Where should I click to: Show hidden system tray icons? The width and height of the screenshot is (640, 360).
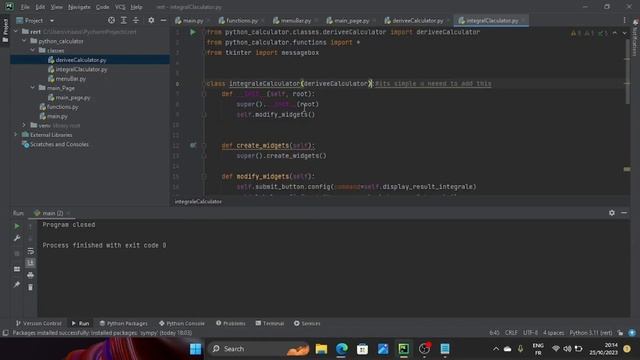(x=496, y=349)
